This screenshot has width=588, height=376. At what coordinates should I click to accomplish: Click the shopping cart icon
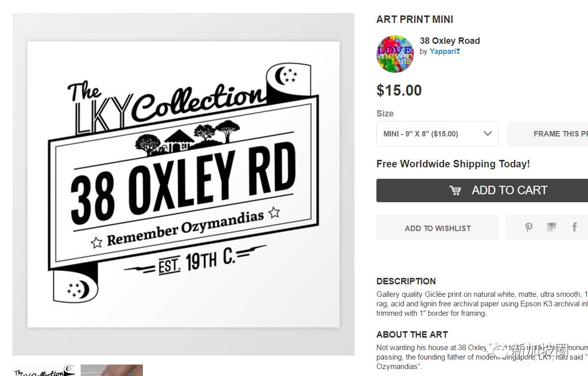455,190
